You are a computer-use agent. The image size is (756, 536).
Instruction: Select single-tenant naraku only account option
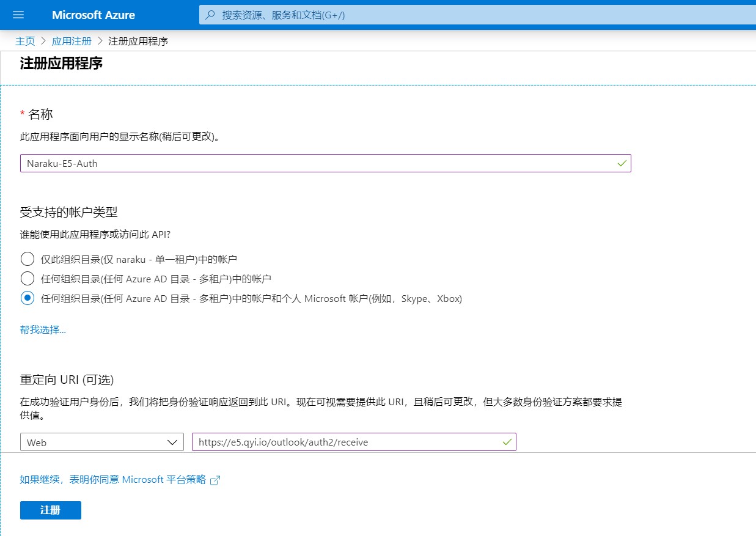tap(27, 259)
